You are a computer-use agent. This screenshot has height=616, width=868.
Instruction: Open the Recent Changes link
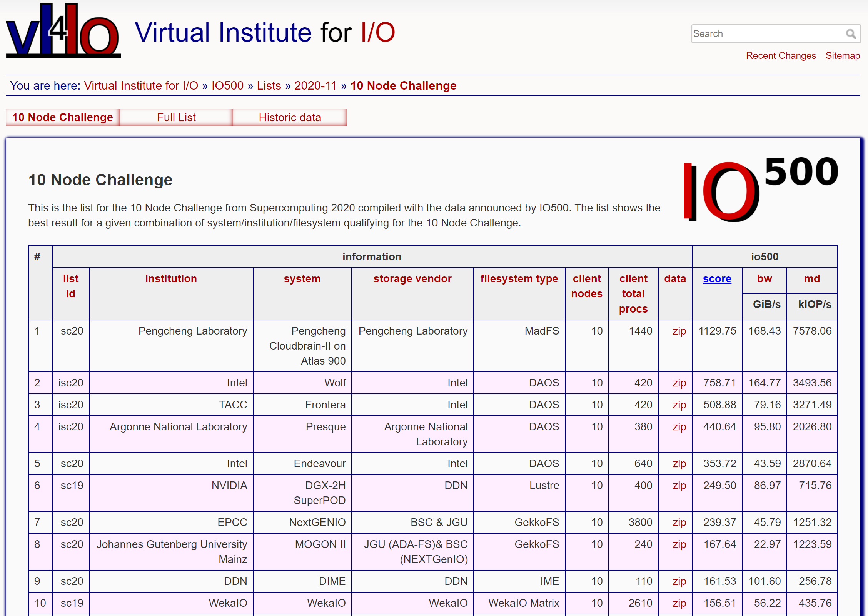781,56
